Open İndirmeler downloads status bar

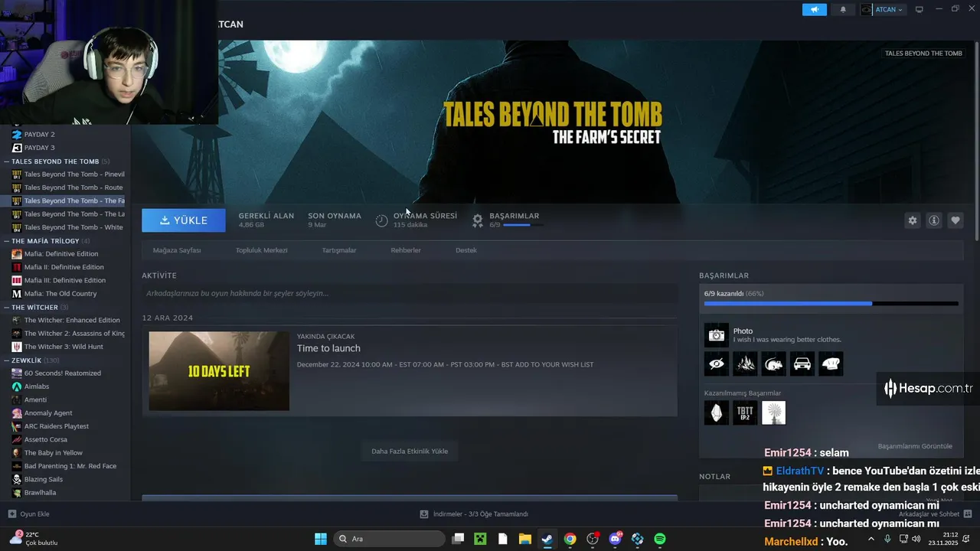475,514
